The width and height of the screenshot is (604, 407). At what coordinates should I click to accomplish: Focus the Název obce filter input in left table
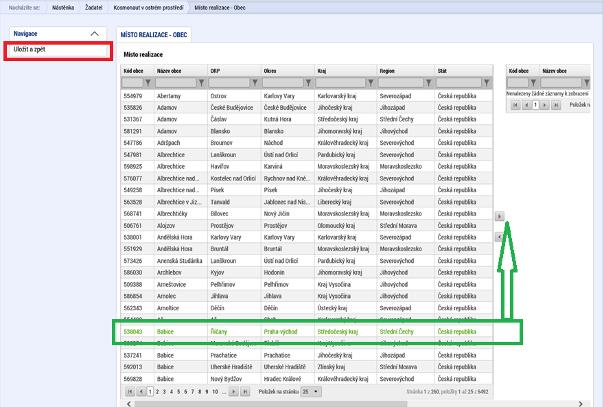(176, 83)
